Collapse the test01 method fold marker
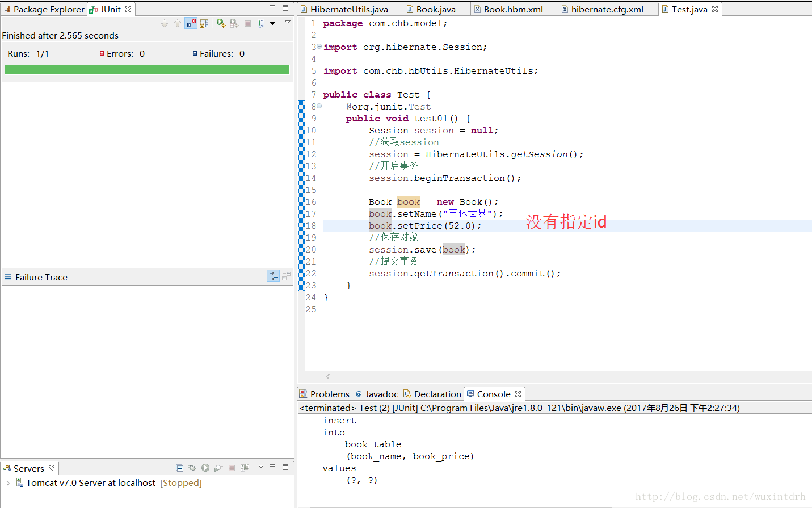812x508 pixels. (x=319, y=106)
